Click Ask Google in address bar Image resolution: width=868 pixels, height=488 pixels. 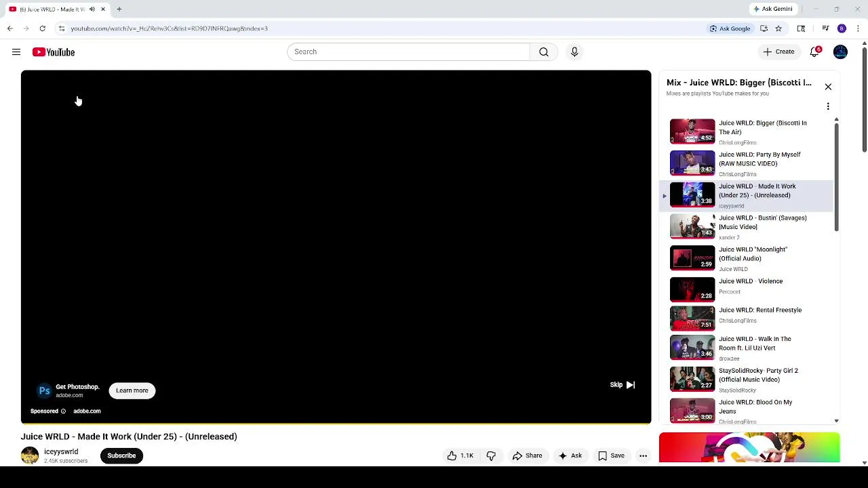point(730,28)
